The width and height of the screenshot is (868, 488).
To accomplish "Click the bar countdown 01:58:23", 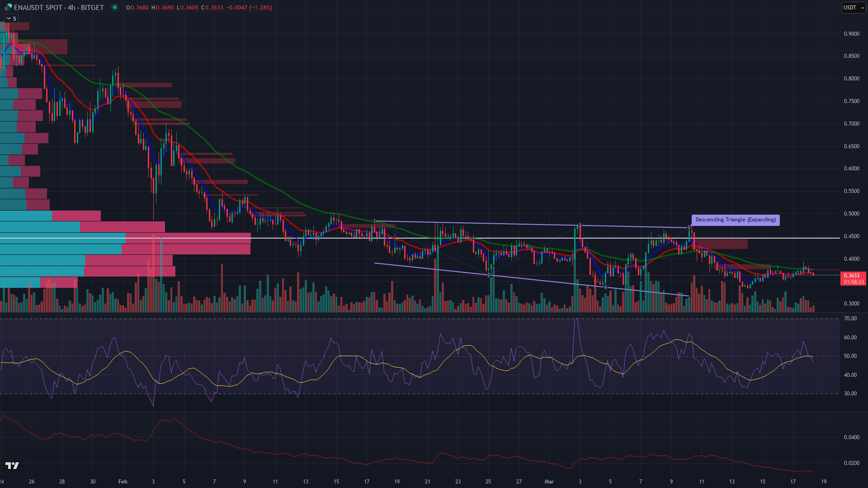I will click(854, 282).
